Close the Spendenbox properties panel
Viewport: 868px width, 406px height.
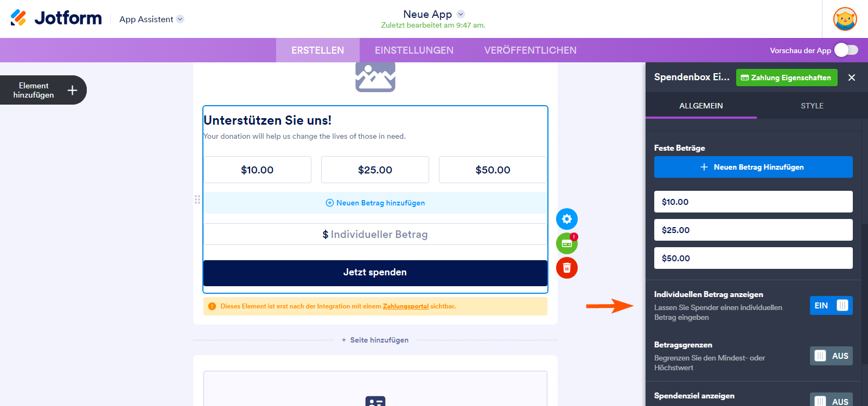(852, 78)
